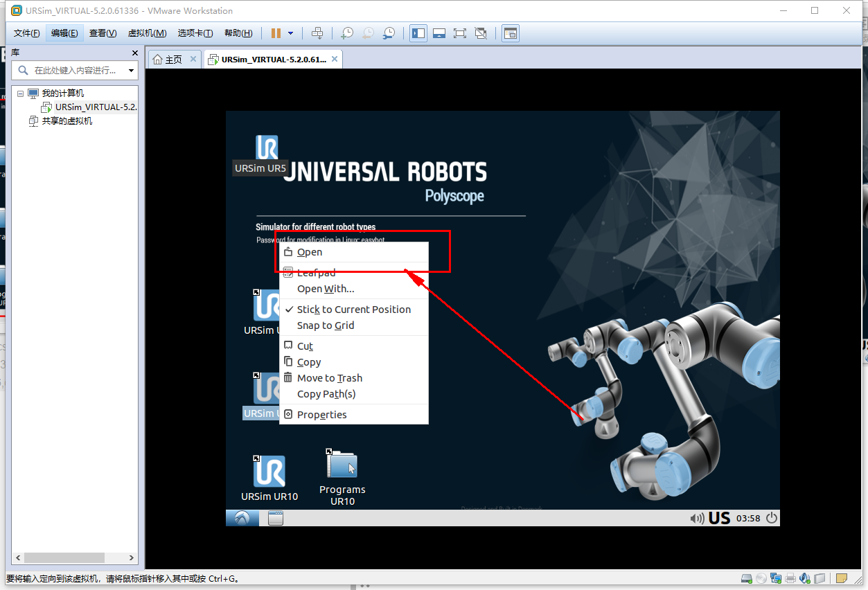Click the URSim UR10 desktop icon
Viewport: 868px width, 590px height.
[269, 478]
